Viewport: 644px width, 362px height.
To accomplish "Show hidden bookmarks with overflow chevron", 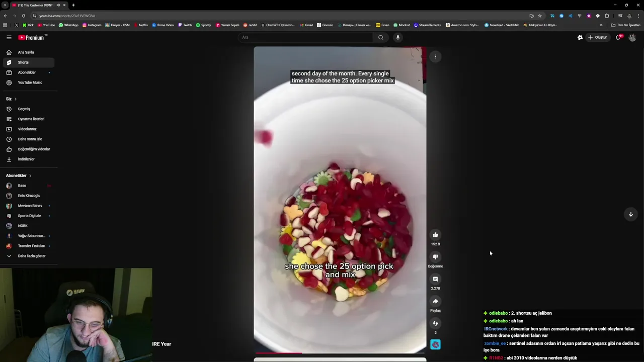I will point(601,25).
